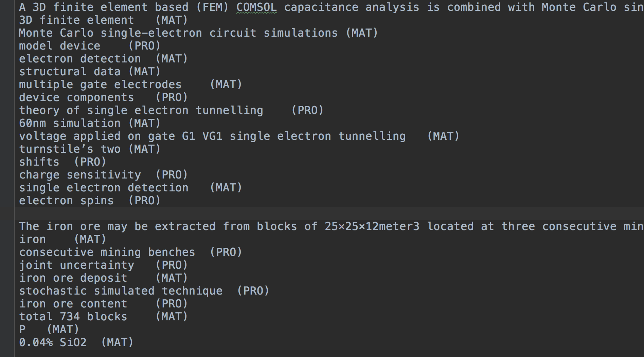Click the empty highlighted line between paragraphs
This screenshot has height=357, width=644.
(x=329, y=213)
